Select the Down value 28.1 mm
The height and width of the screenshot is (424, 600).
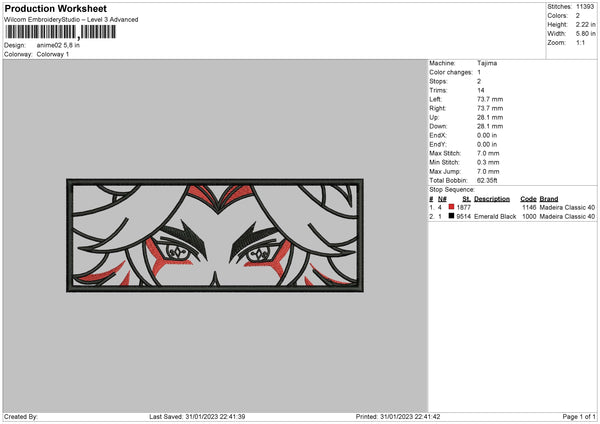click(490, 126)
